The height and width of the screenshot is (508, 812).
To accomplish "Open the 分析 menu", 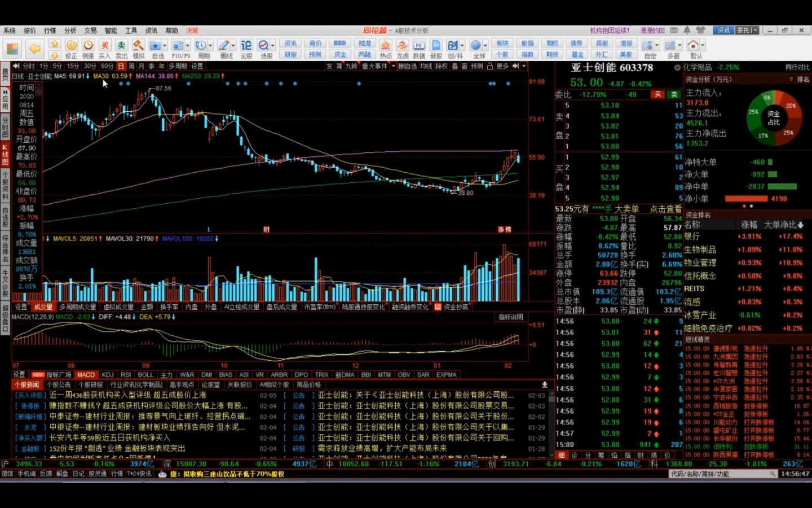I will coord(70,30).
